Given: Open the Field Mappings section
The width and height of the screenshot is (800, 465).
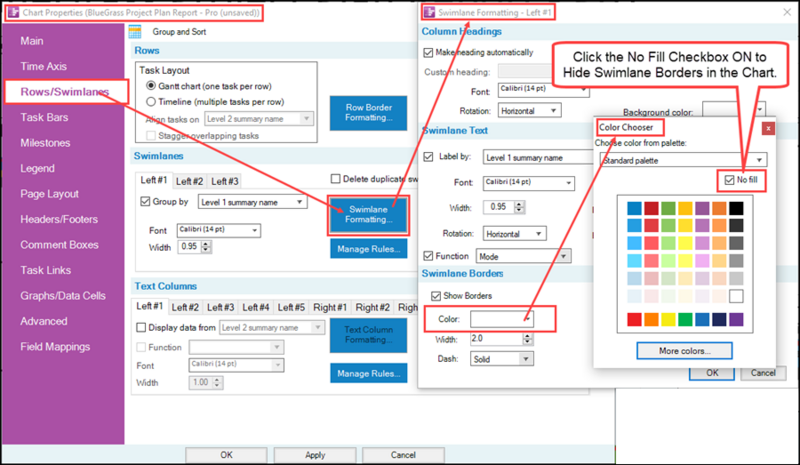Looking at the screenshot, I should click(55, 347).
